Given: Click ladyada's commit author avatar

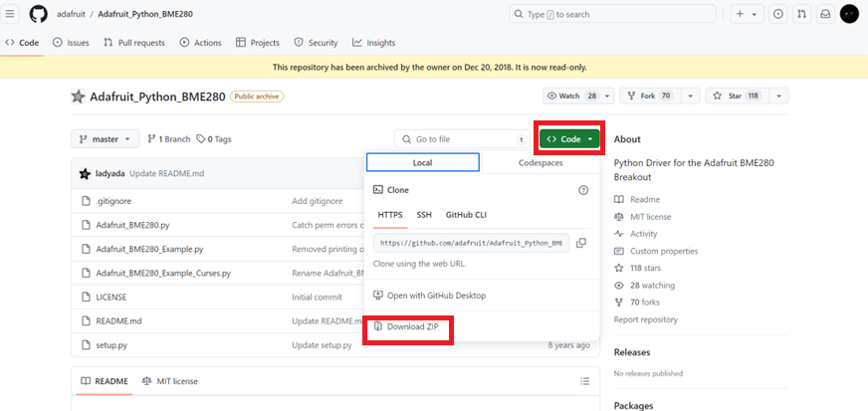Looking at the screenshot, I should [x=85, y=174].
